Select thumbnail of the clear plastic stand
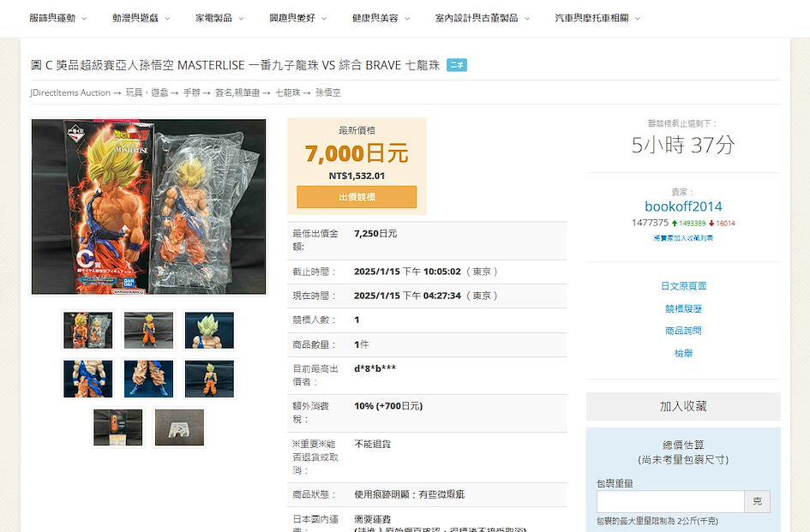 (179, 427)
